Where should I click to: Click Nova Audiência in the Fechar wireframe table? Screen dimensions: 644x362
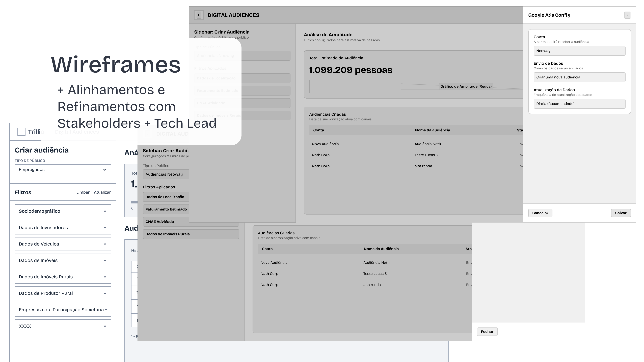pyautogui.click(x=274, y=263)
